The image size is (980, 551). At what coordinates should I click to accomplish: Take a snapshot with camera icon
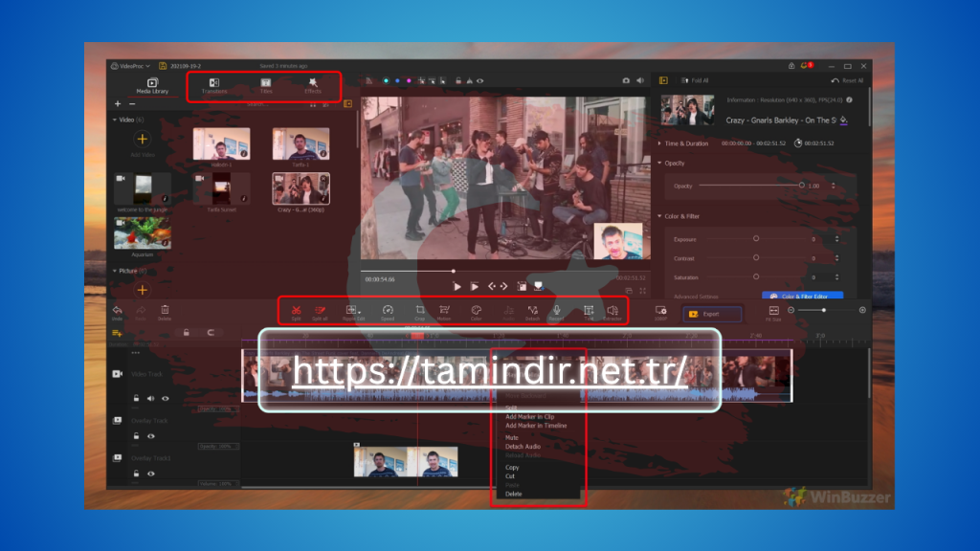(x=626, y=80)
